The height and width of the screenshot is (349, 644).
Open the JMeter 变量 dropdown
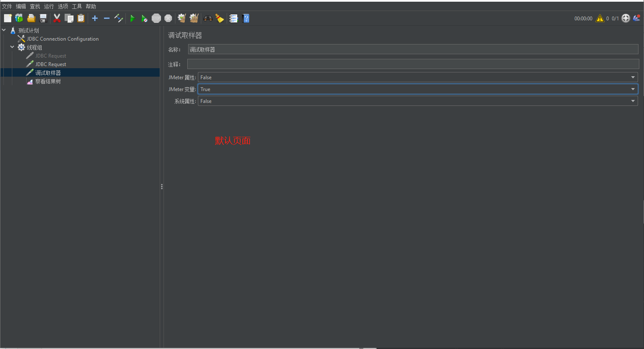pos(418,89)
